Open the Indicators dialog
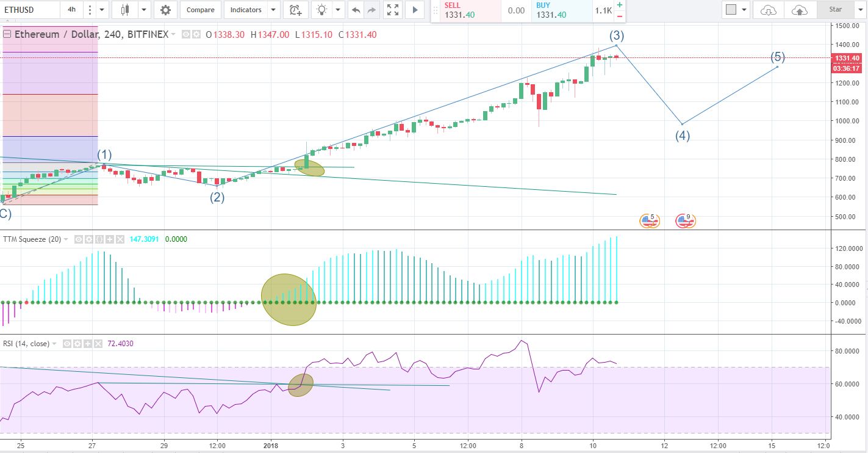Image resolution: width=868 pixels, height=453 pixels. pos(245,10)
